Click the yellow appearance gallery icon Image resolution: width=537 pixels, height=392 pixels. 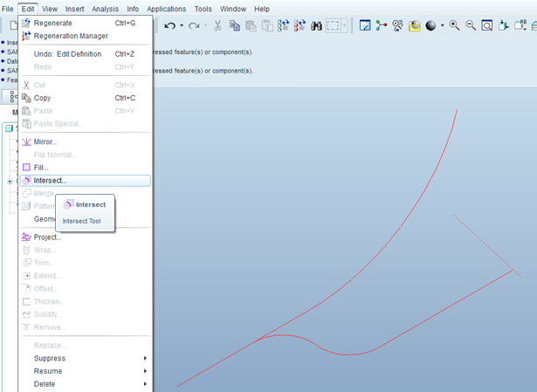(414, 25)
